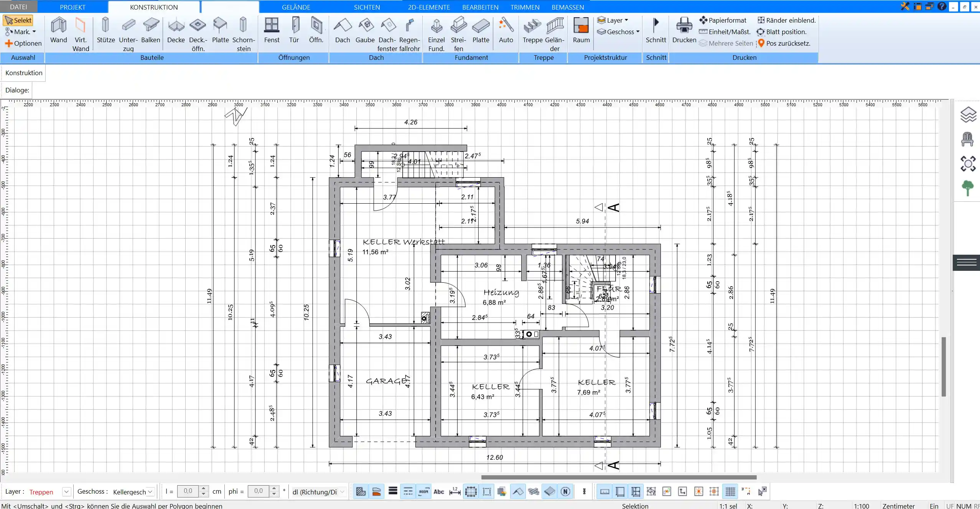
Task: Toggle hatching display in bottom toolbar
Action: coord(361,491)
